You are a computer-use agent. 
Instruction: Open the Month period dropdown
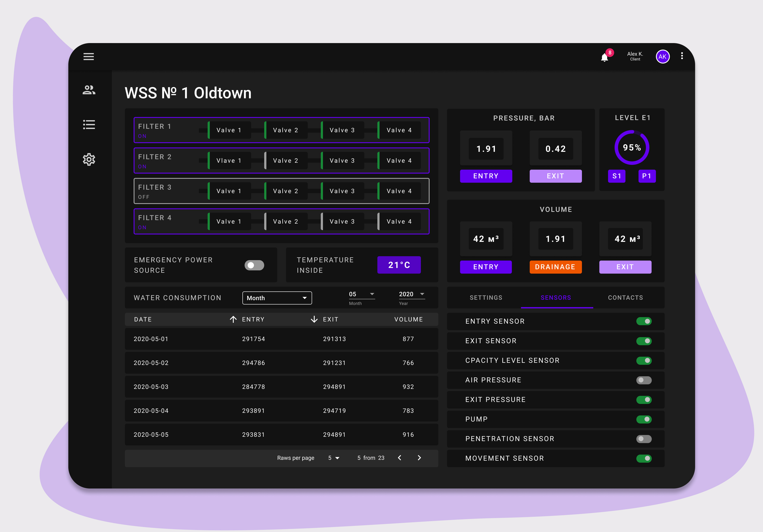tap(277, 298)
